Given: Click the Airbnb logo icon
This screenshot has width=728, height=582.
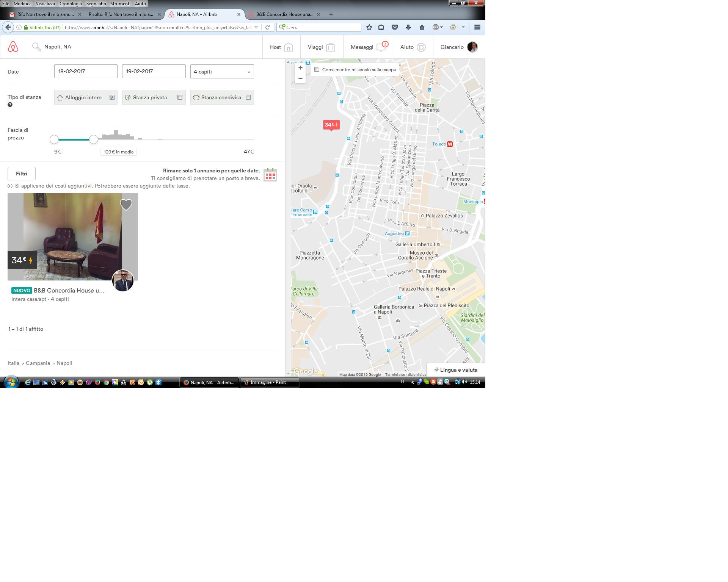Looking at the screenshot, I should [13, 47].
